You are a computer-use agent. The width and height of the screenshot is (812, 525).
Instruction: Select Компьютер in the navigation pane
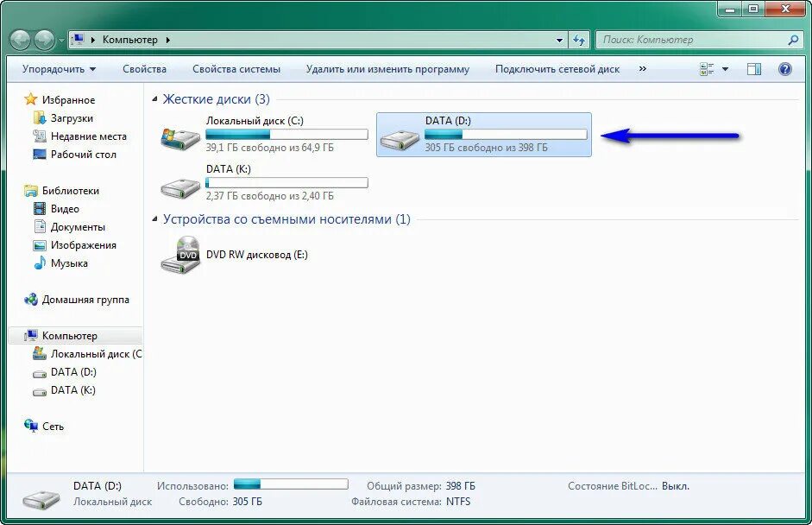point(69,336)
